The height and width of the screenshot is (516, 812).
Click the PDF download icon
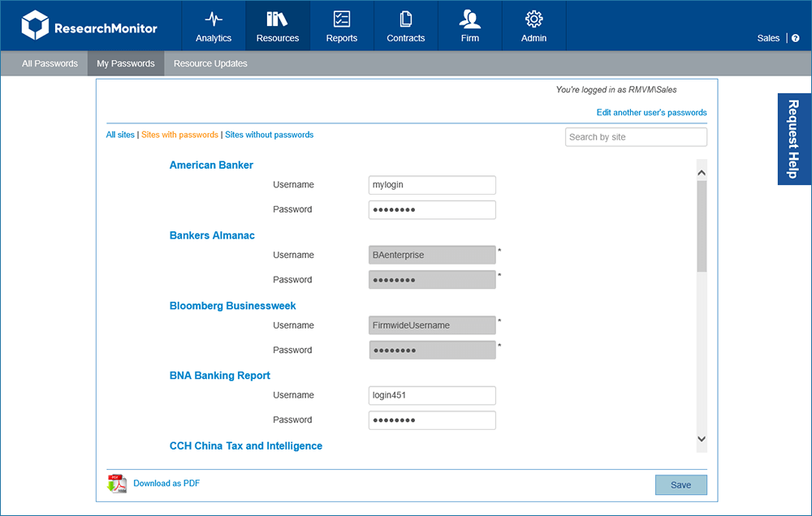[x=117, y=484]
